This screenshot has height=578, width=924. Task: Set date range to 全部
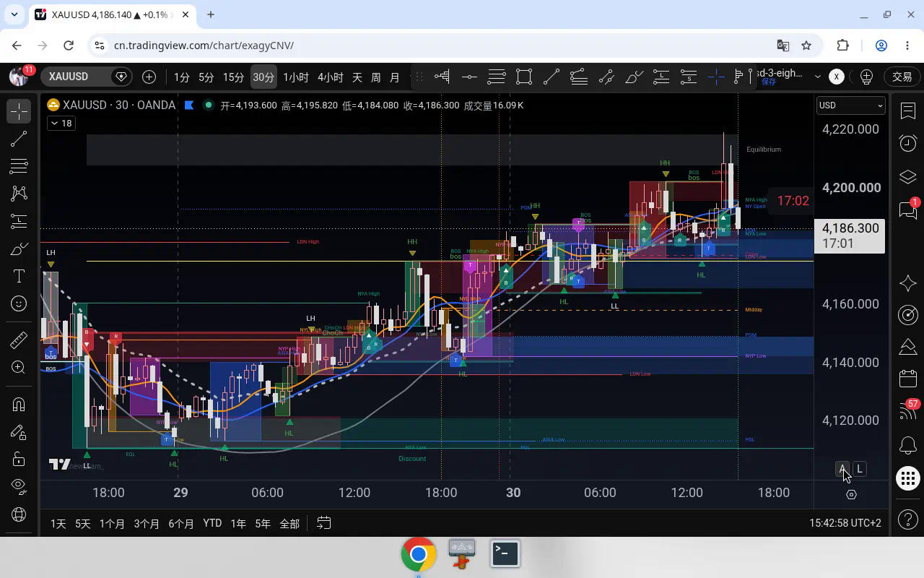tap(289, 523)
